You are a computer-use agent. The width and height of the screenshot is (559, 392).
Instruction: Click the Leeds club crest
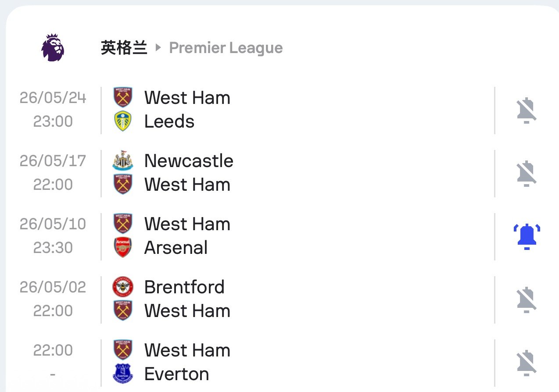[123, 121]
